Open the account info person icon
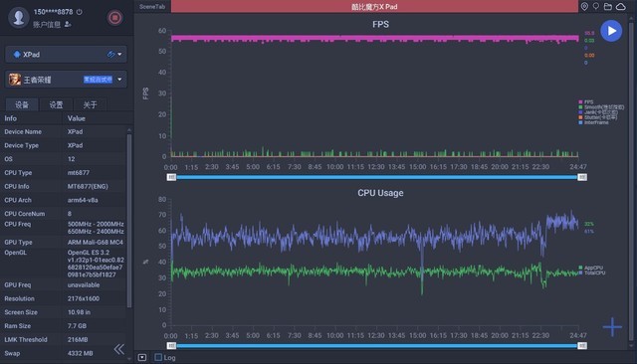 tap(68, 24)
